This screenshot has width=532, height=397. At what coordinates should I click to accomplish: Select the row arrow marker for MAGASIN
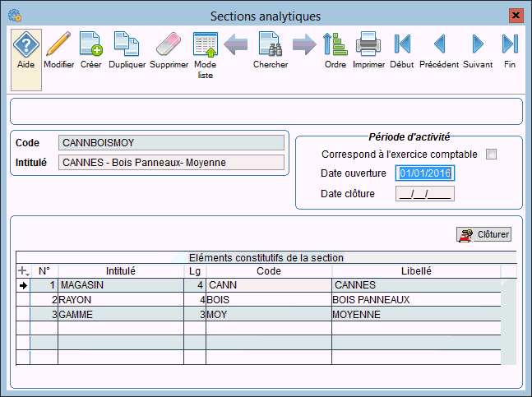coord(23,285)
